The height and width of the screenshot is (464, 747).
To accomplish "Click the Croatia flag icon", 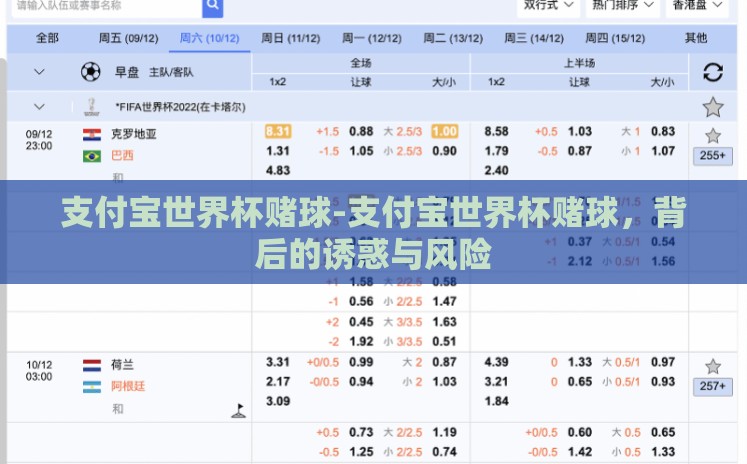I will point(92,135).
